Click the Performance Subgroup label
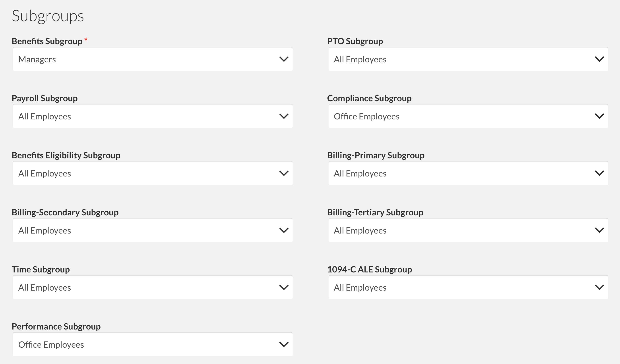Screen dimensions: 620x364 tap(56, 326)
